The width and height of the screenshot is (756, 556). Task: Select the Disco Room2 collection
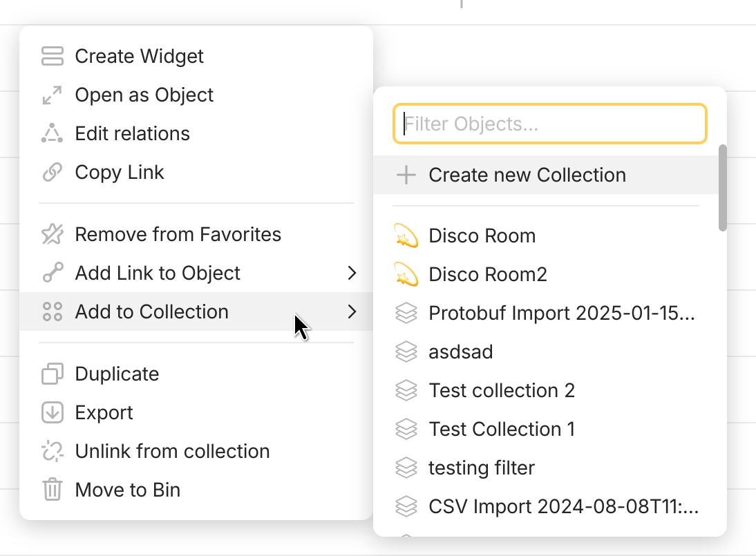(488, 275)
